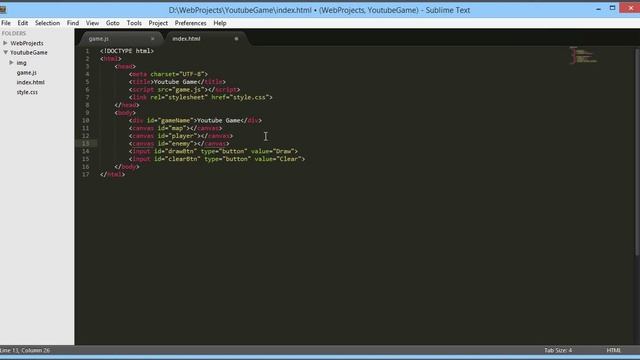
Task: Open the Edit menu
Action: (22, 23)
